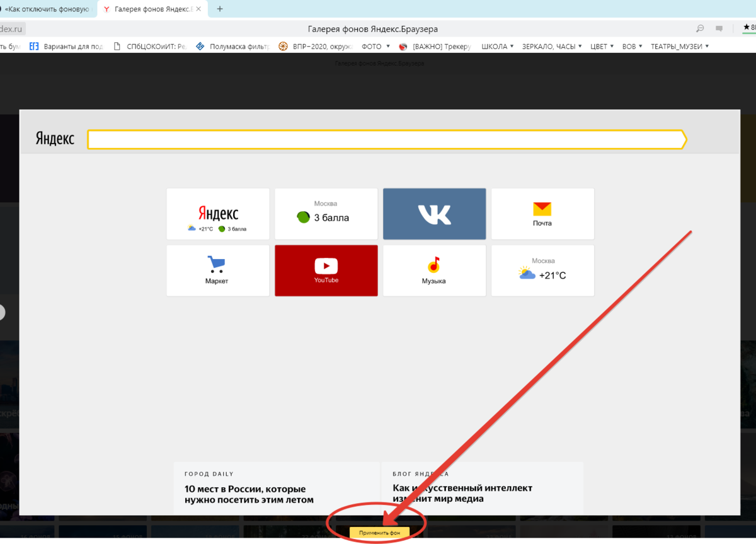Switch to the Галерея фонов Яндекс tab
Viewport: 756px width, 544px height.
tap(154, 9)
